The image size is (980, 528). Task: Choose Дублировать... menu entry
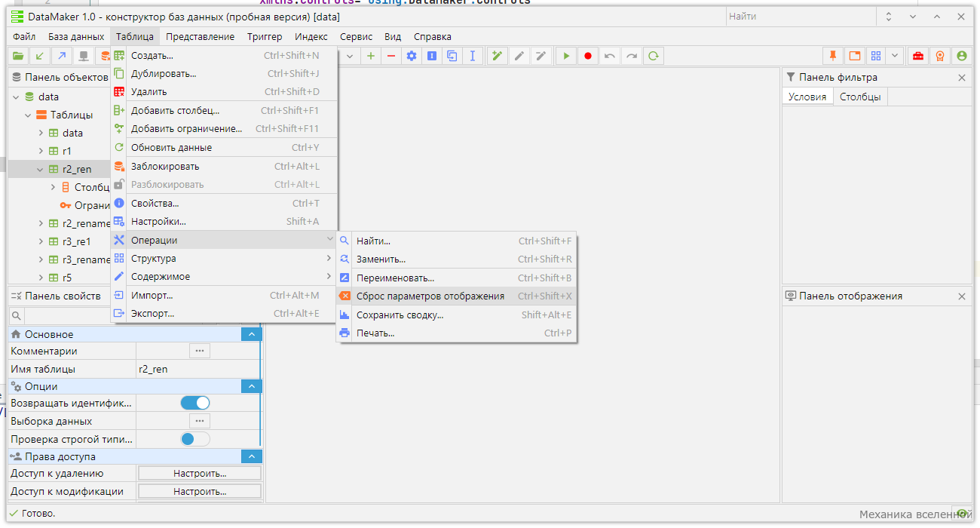pyautogui.click(x=224, y=73)
